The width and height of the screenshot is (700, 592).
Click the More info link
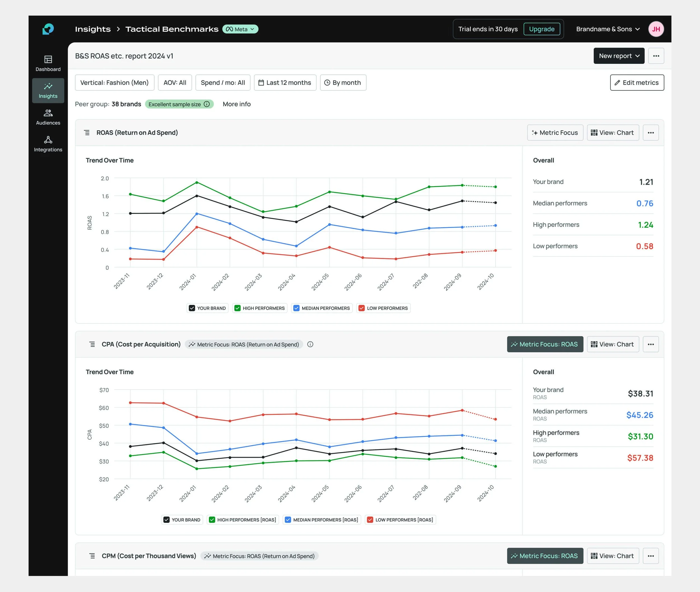click(237, 104)
